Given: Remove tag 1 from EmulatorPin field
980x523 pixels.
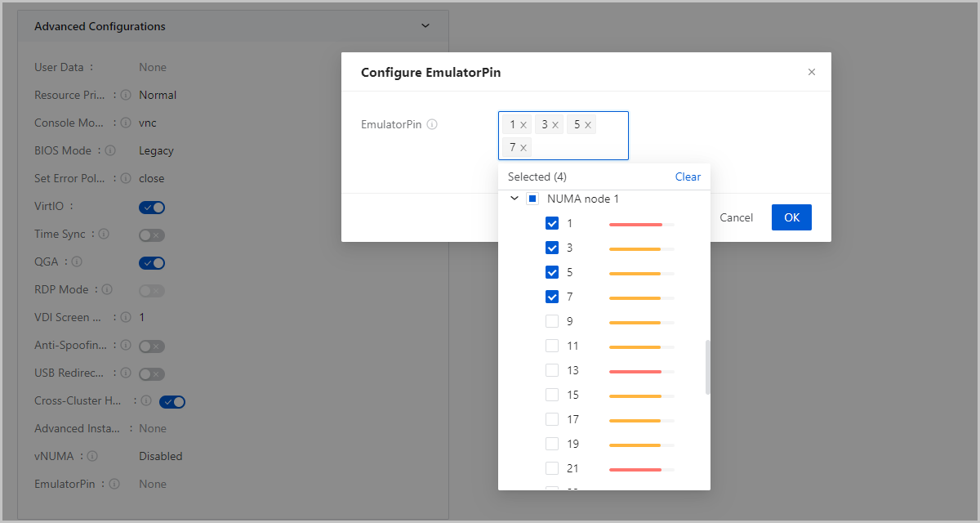Looking at the screenshot, I should [523, 125].
